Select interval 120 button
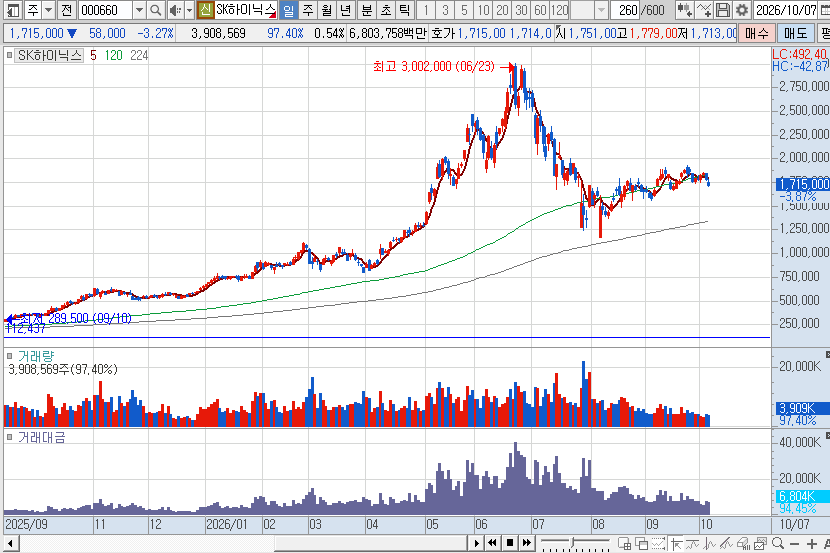The width and height of the screenshot is (830, 553). (x=559, y=10)
